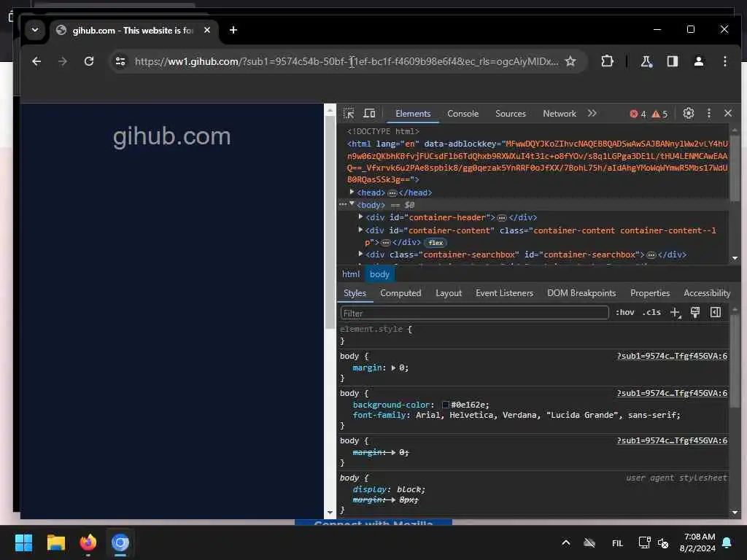Open the DOM Breakpoints subtab
This screenshot has height=560, width=747.
(581, 293)
